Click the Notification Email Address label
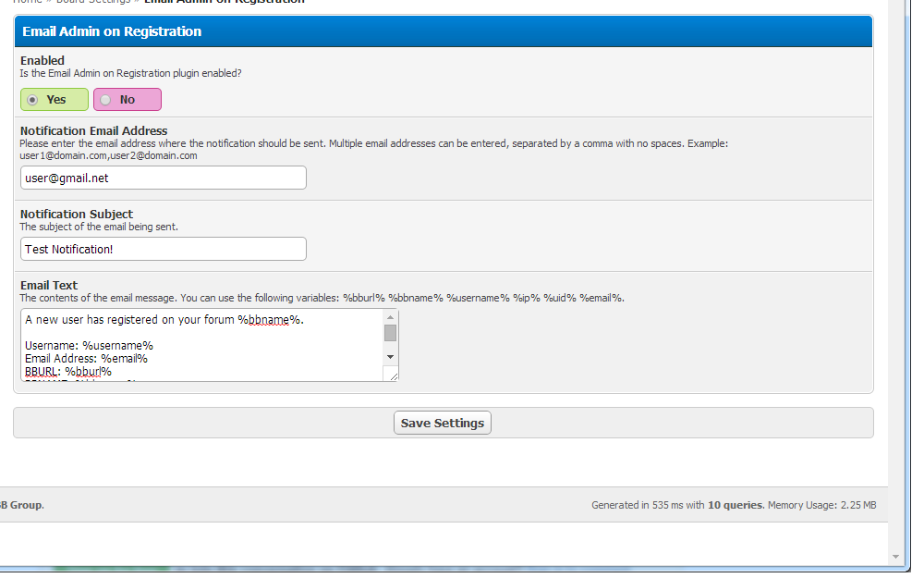 coord(93,131)
